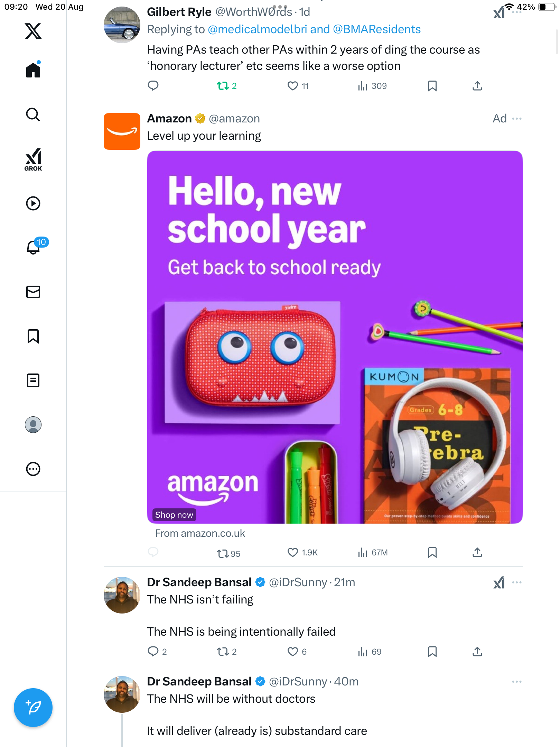This screenshot has width=560, height=747.
Task: Open more options on Sandeep Bansal's 21m post
Action: coord(516,582)
